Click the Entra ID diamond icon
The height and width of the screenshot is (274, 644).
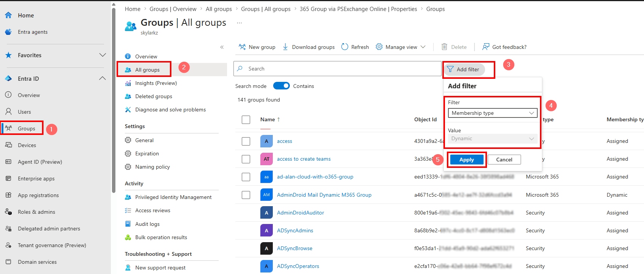click(8, 78)
